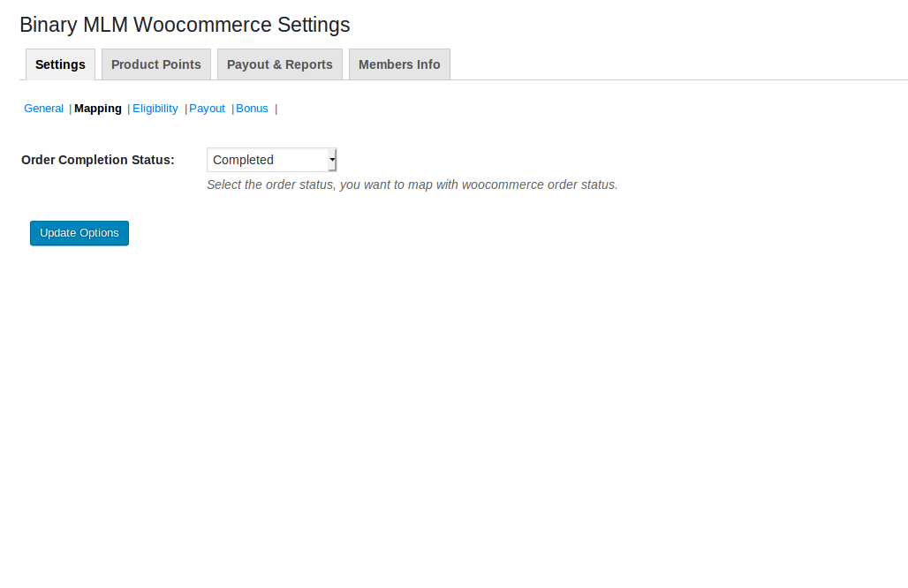Open the Product Points tab

[156, 64]
